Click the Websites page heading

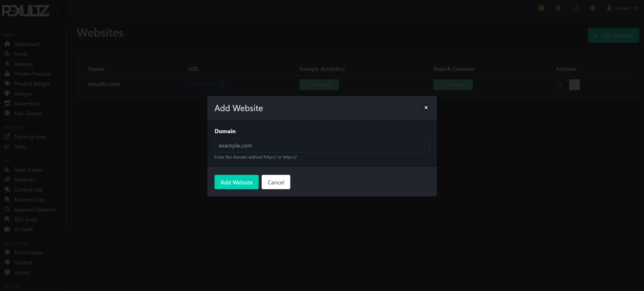tap(100, 33)
